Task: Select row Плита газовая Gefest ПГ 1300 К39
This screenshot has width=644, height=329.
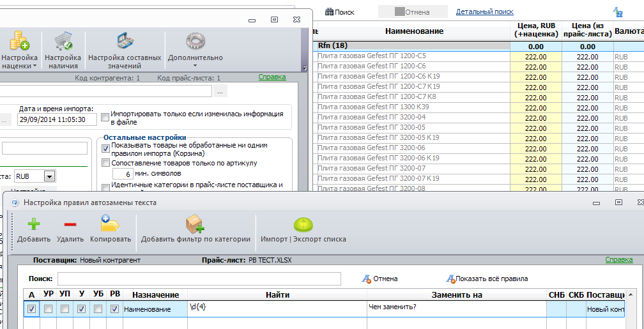Action: (x=414, y=107)
